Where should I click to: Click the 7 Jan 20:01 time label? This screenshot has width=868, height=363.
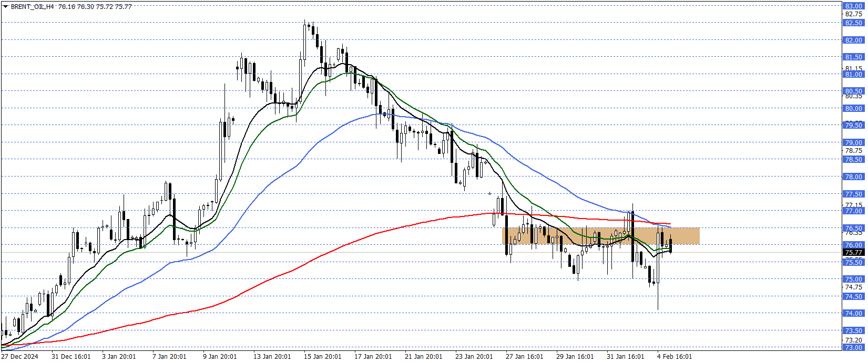coord(169,357)
